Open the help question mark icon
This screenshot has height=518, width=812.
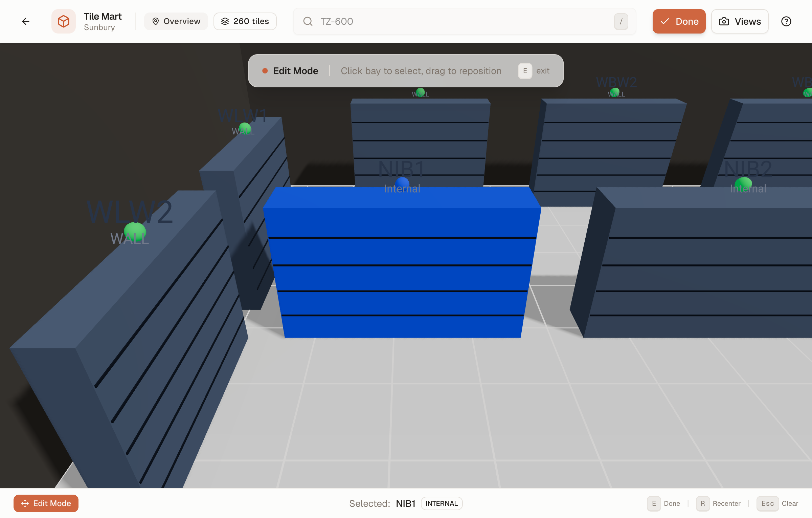coord(786,21)
